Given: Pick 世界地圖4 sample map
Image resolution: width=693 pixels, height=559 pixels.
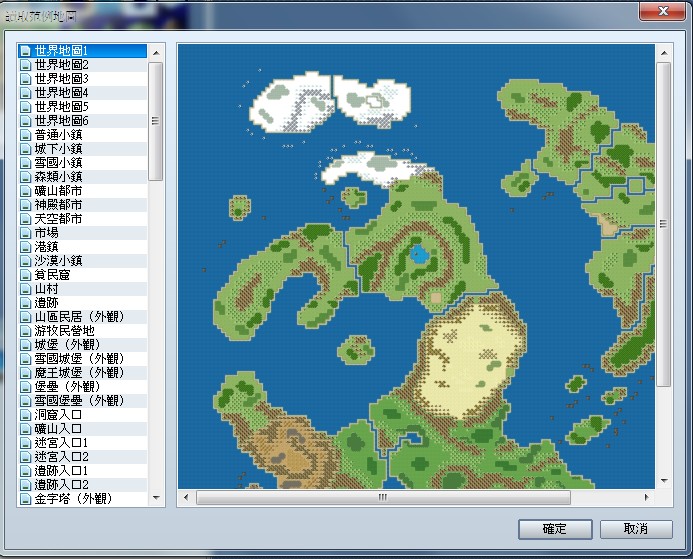Looking at the screenshot, I should tap(83, 93).
